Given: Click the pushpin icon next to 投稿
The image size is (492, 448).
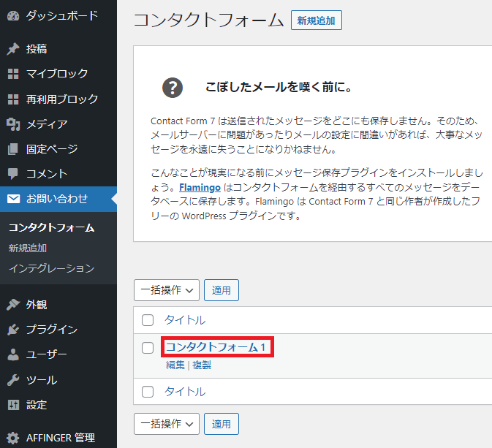Looking at the screenshot, I should [x=13, y=49].
